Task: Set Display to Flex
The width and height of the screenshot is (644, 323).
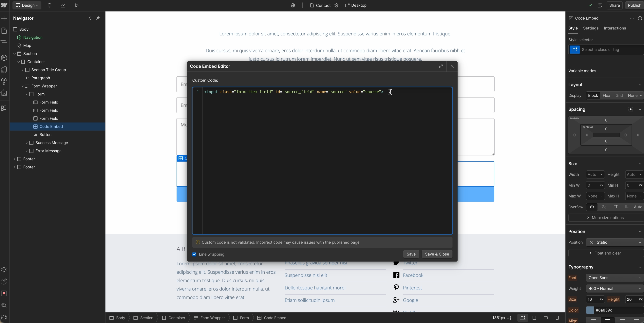Action: pos(606,96)
